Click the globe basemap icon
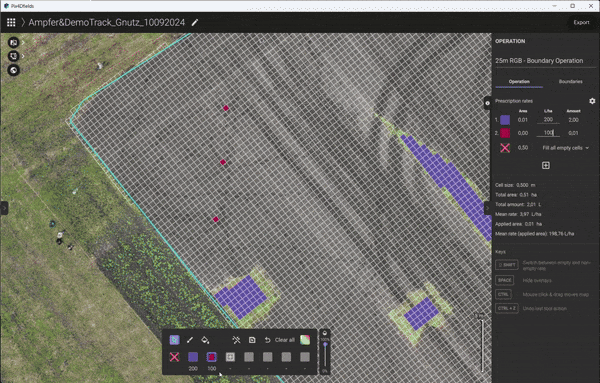The image size is (600, 383). (x=14, y=70)
